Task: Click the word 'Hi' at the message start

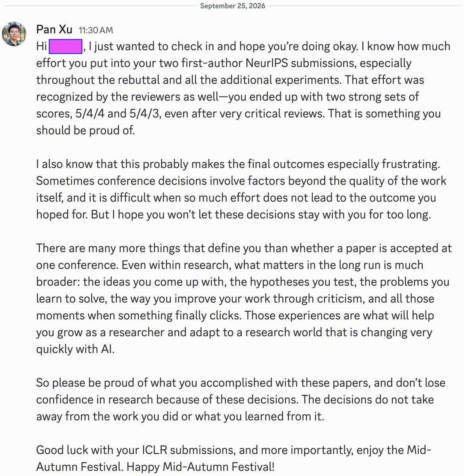Action: coord(41,46)
